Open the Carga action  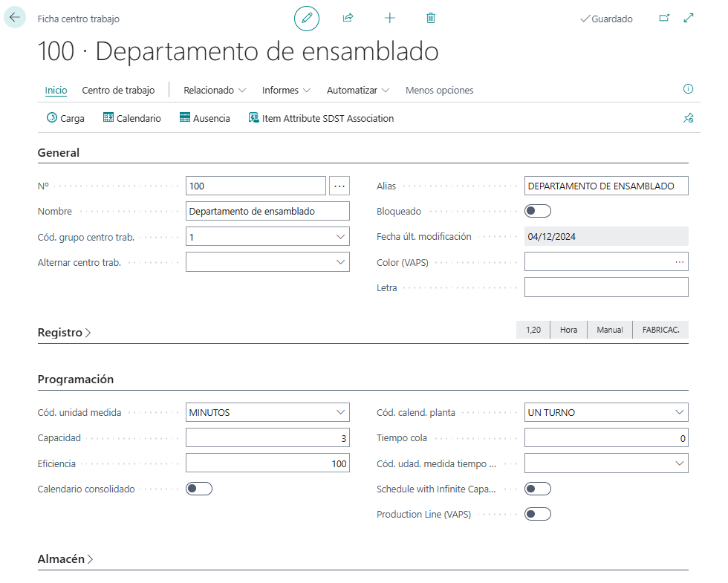(x=65, y=117)
